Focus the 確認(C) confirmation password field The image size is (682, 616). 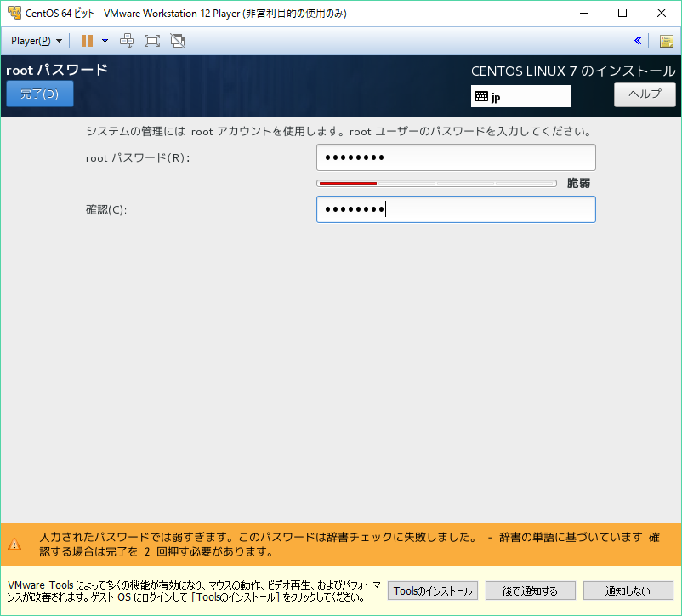pos(456,209)
